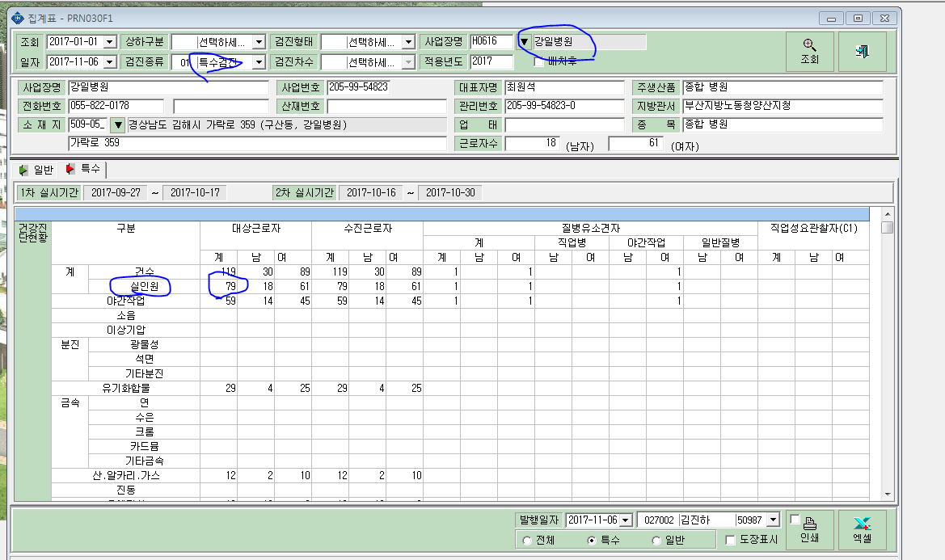Enable the 배치후 checkbox

539,61
